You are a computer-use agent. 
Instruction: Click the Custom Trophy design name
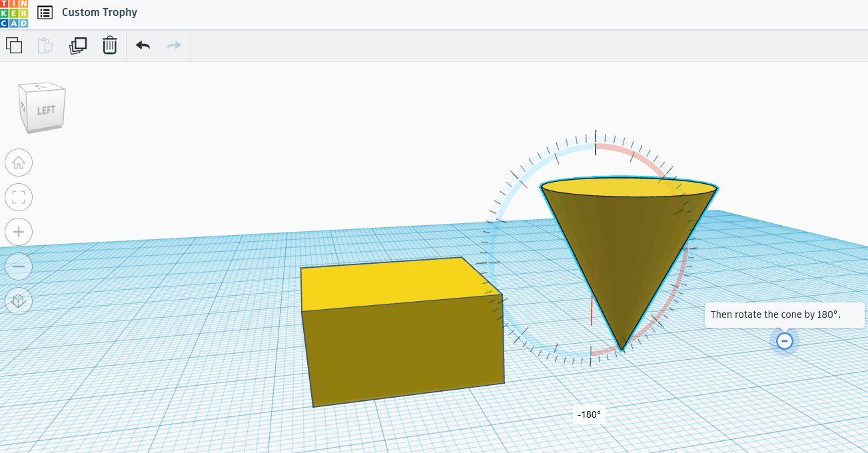[x=99, y=13]
